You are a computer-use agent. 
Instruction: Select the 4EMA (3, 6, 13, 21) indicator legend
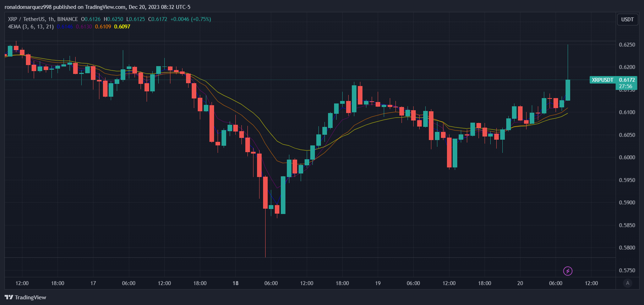pyautogui.click(x=31, y=27)
